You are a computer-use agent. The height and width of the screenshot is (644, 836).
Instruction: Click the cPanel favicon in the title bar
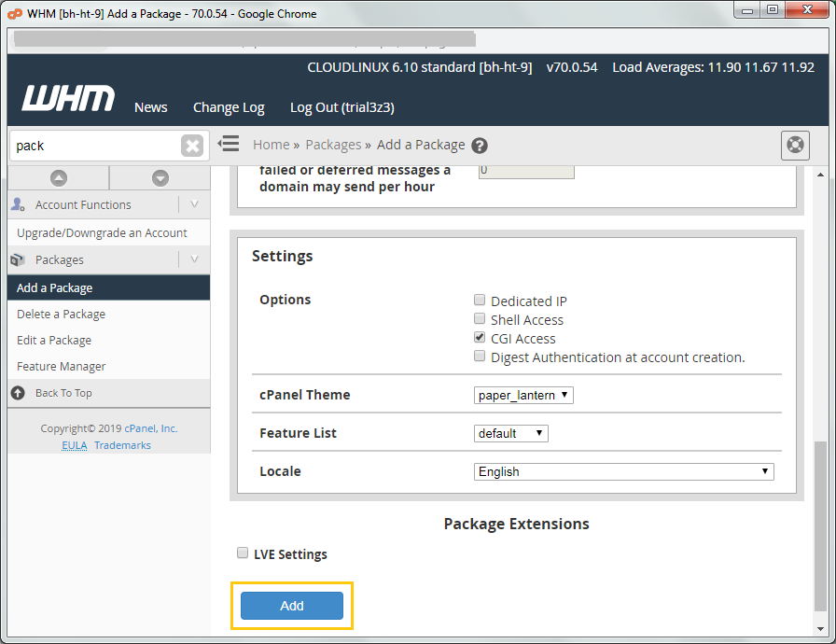tap(15, 14)
